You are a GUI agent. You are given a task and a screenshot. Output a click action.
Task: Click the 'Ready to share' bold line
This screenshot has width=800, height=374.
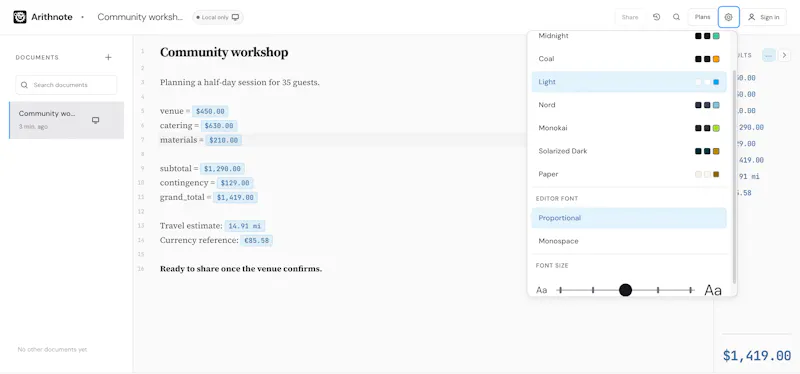click(241, 269)
